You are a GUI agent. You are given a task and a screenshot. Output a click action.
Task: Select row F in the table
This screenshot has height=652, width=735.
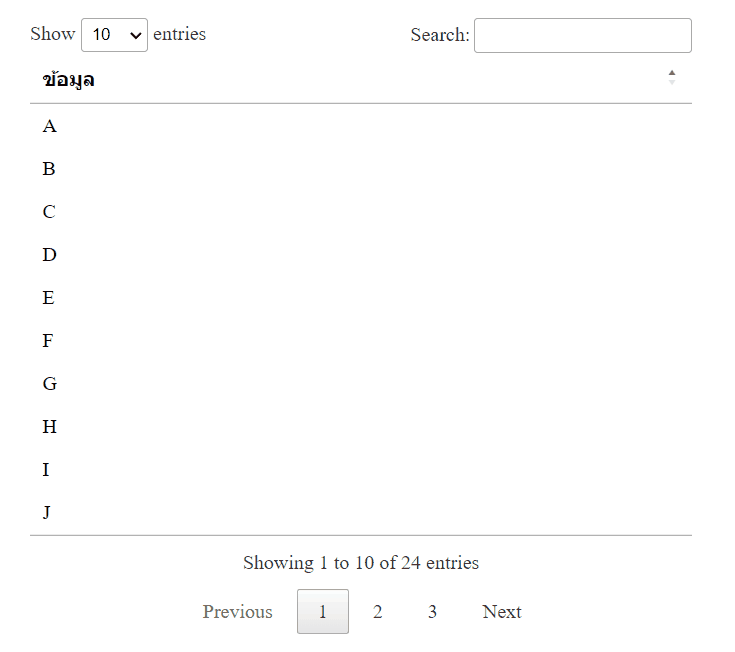(x=48, y=341)
